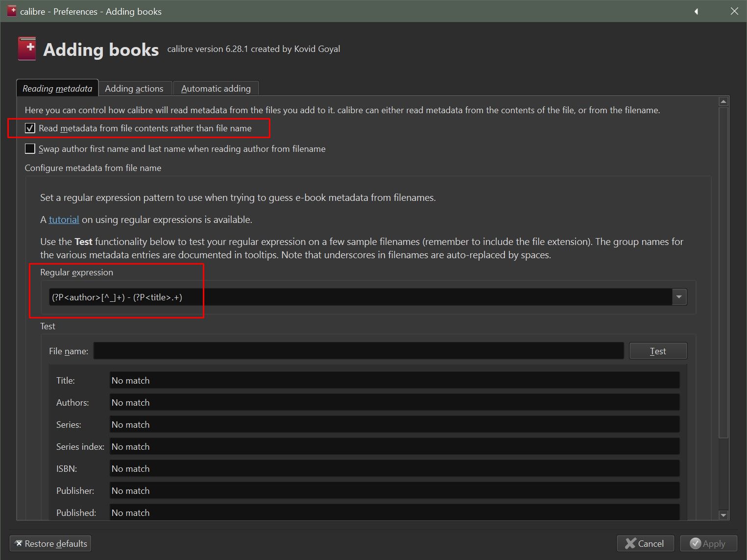Image resolution: width=747 pixels, height=560 pixels.
Task: Click the help arrow icon in title bar
Action: click(696, 11)
